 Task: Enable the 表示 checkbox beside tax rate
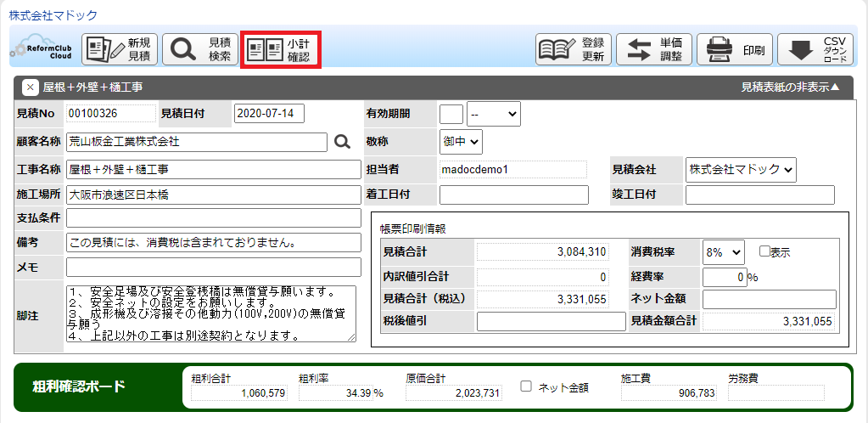[x=764, y=251]
